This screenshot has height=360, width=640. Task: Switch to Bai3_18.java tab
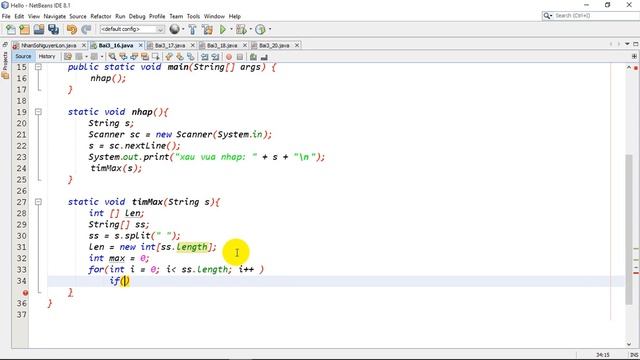[x=222, y=45]
